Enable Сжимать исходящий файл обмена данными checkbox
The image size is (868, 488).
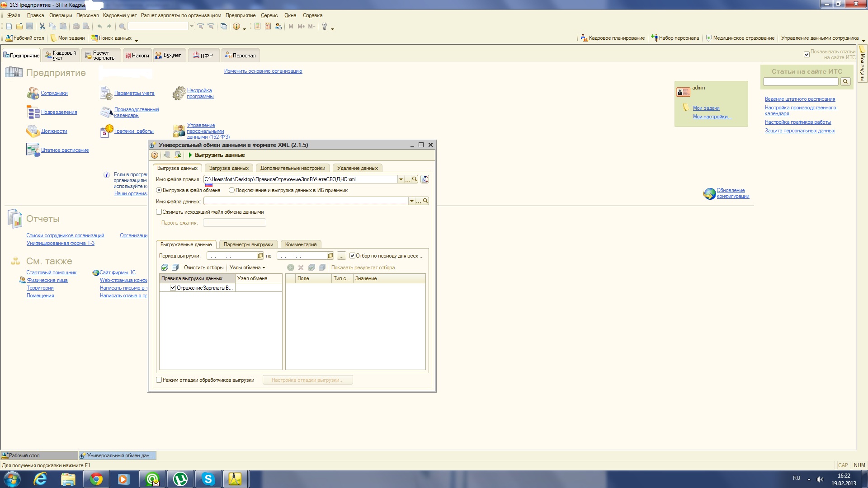(x=159, y=212)
